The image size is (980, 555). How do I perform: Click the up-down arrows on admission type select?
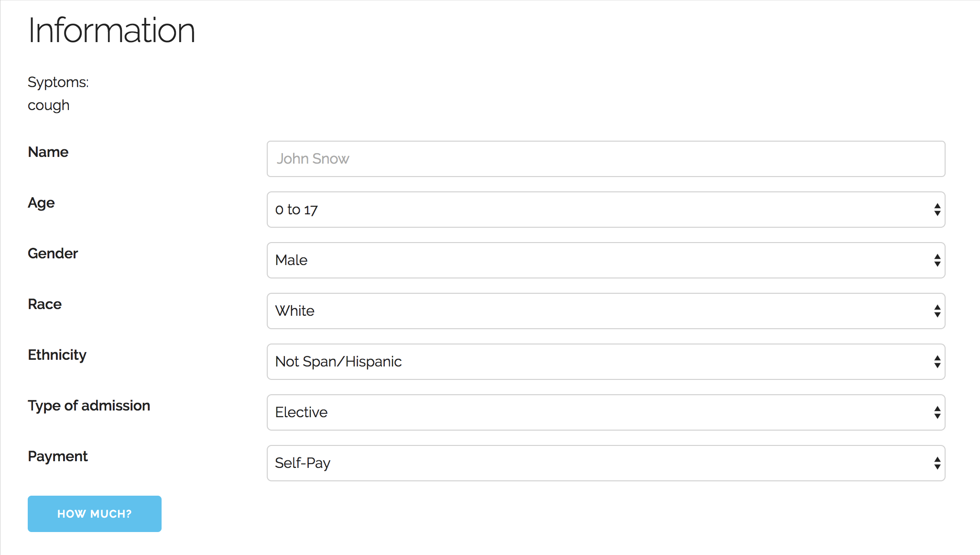(937, 412)
